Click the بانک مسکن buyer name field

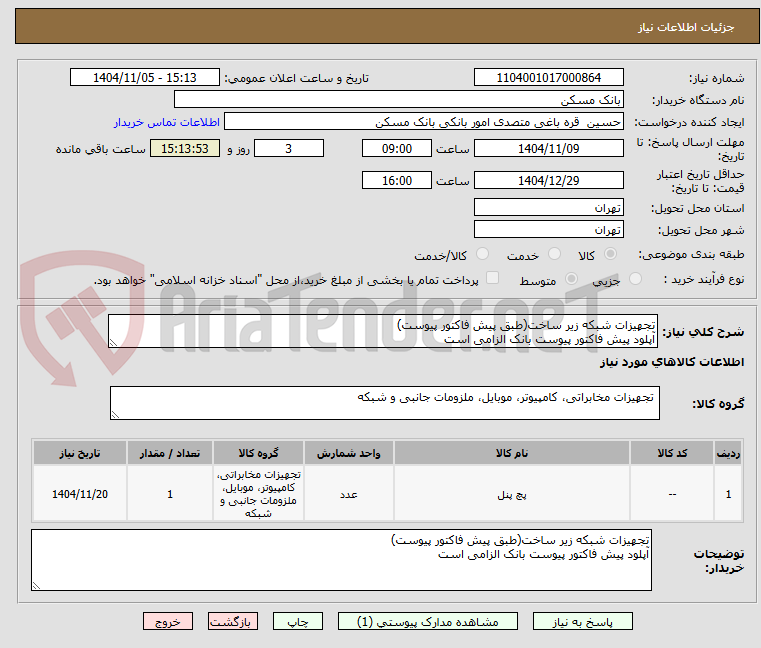398,100
